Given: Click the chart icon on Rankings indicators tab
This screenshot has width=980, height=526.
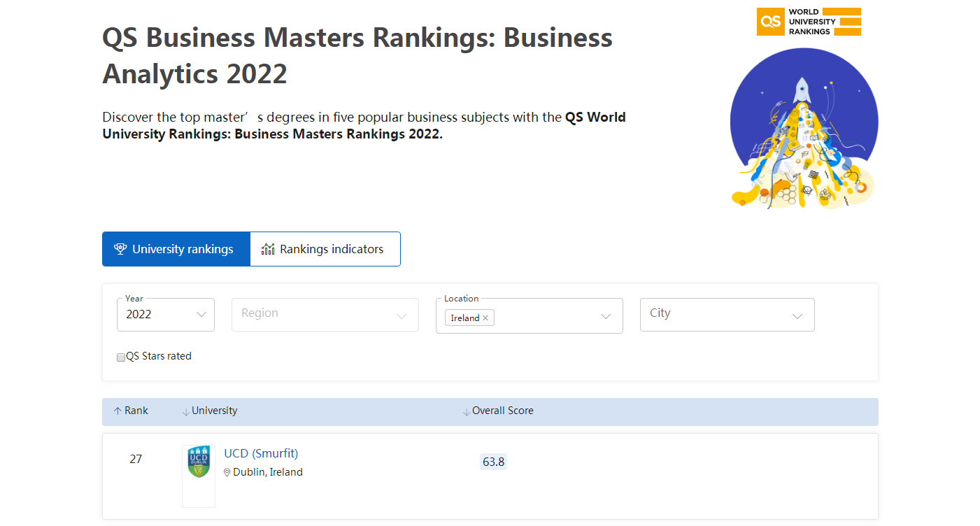Looking at the screenshot, I should tap(268, 249).
